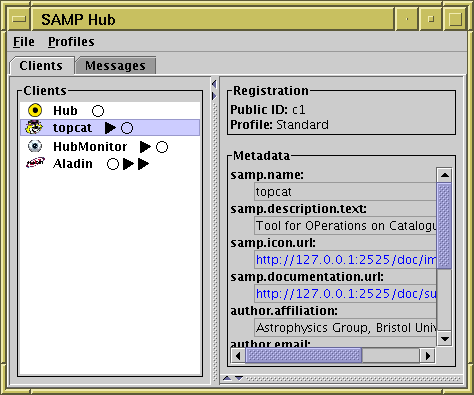Click the down arrow on bottom splitter
The image size is (474, 395).
coord(239,378)
